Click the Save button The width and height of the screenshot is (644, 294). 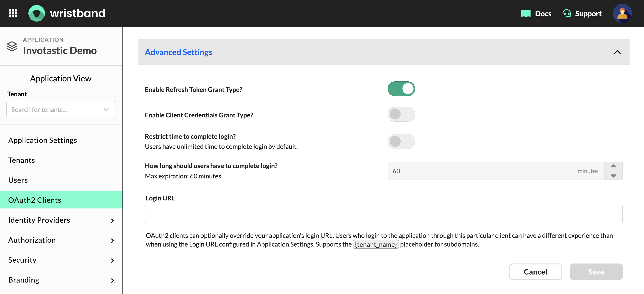(596, 272)
